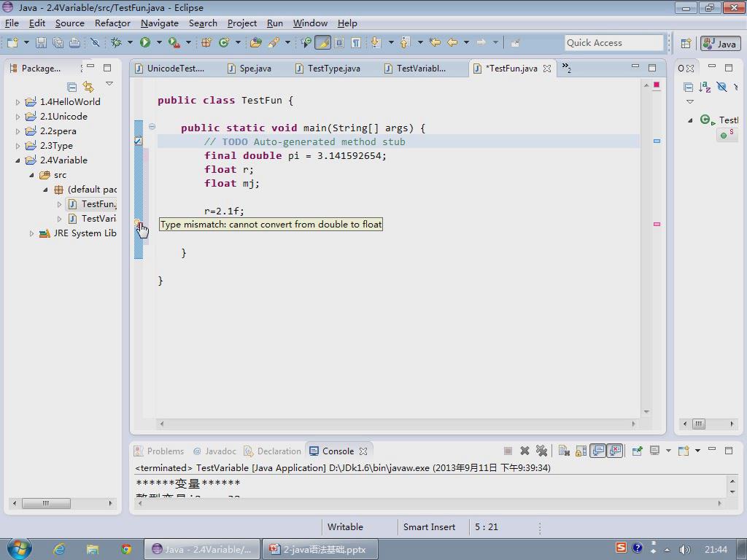Image resolution: width=747 pixels, height=560 pixels.
Task: Switch to the Problems tab
Action: click(x=159, y=451)
